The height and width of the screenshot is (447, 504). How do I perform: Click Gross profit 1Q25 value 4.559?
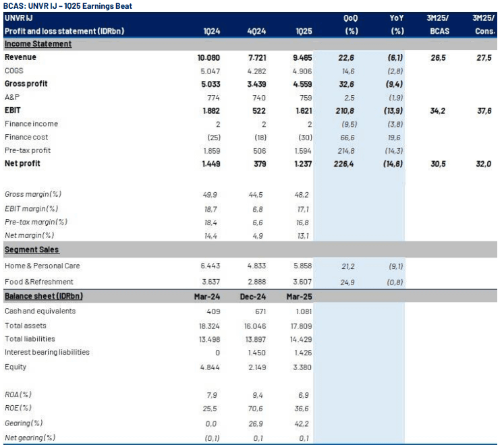[302, 84]
